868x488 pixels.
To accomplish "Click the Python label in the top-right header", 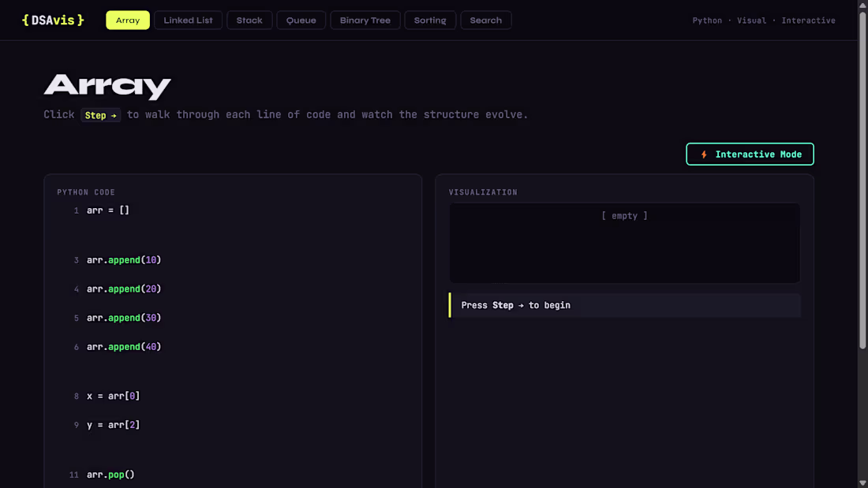I will 707,20.
